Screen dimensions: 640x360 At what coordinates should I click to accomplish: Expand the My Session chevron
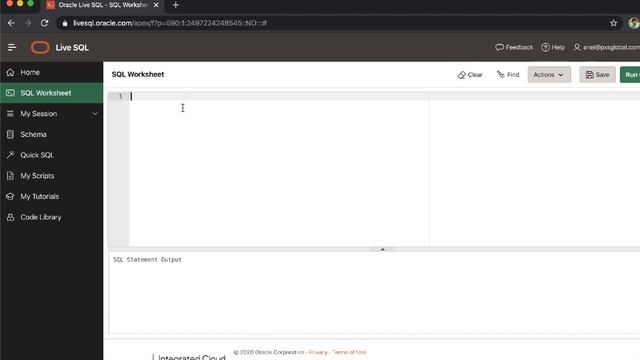tap(95, 114)
